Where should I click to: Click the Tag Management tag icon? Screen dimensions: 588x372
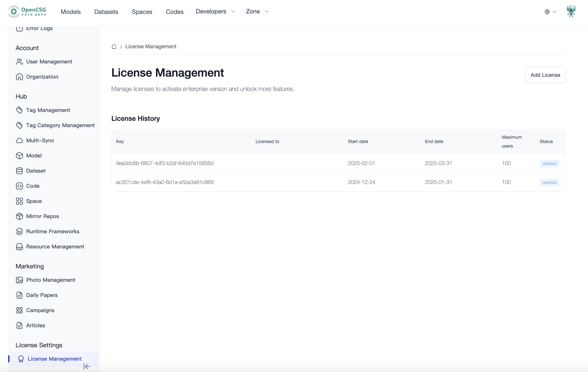click(x=19, y=110)
